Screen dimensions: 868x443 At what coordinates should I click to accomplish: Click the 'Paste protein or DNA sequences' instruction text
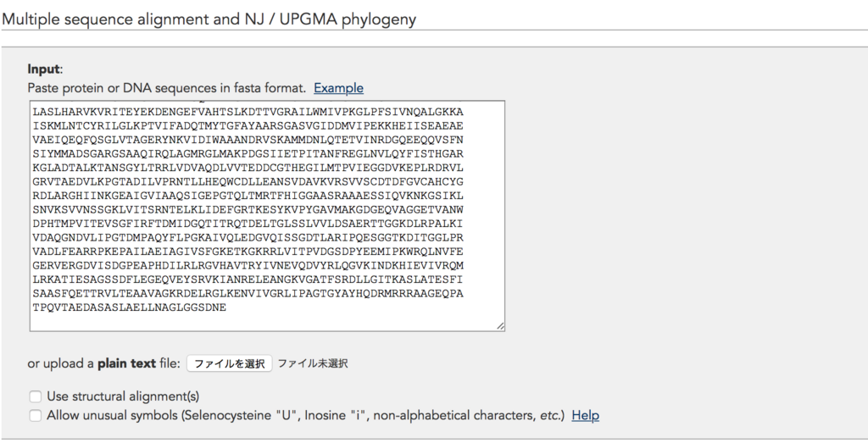[167, 88]
